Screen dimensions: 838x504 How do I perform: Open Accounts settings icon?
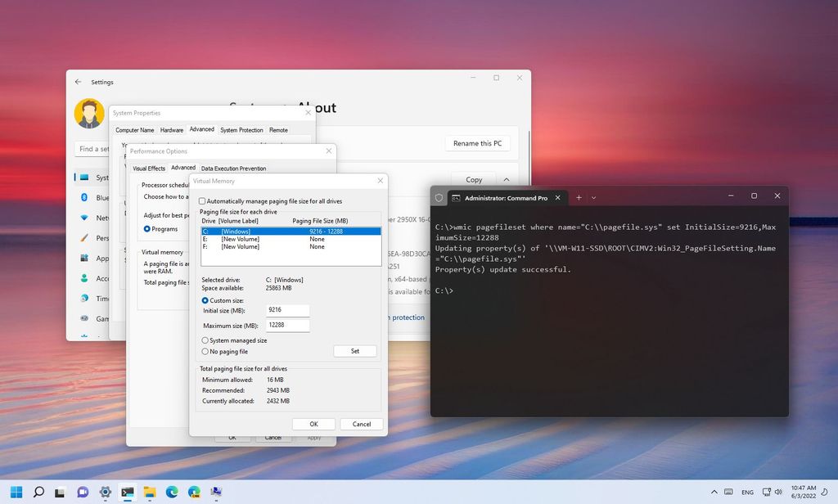(85, 278)
